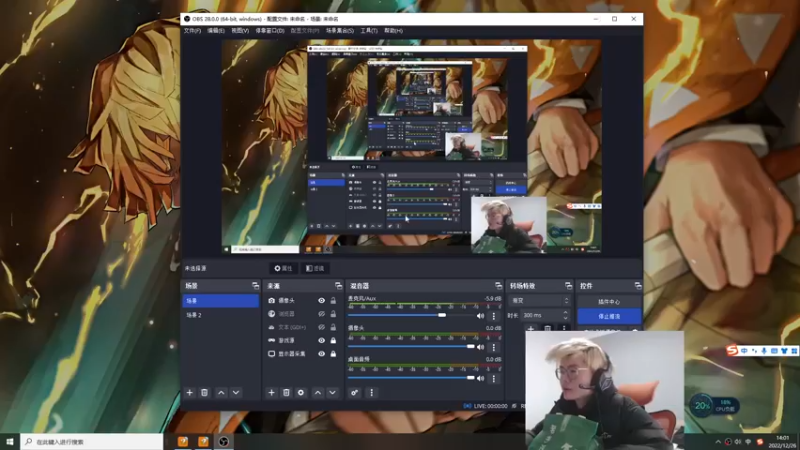Toggle the lock on the 显示器采集 source
800x450 pixels.
(333, 354)
